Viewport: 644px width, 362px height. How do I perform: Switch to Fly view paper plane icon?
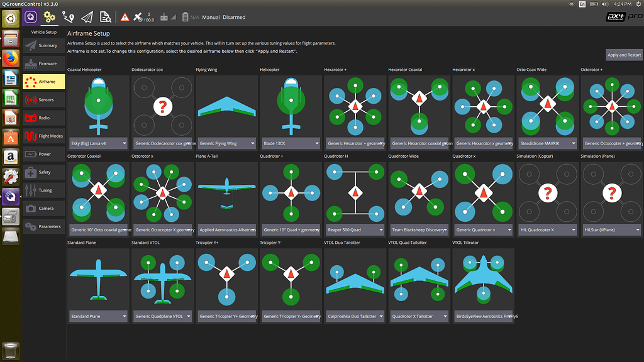(x=87, y=17)
